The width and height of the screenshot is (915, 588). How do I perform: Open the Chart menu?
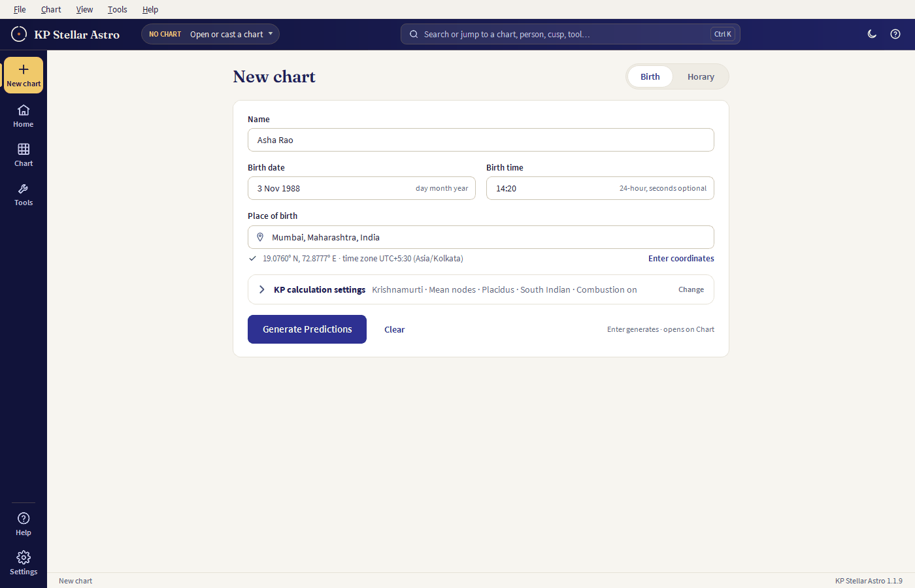point(51,9)
